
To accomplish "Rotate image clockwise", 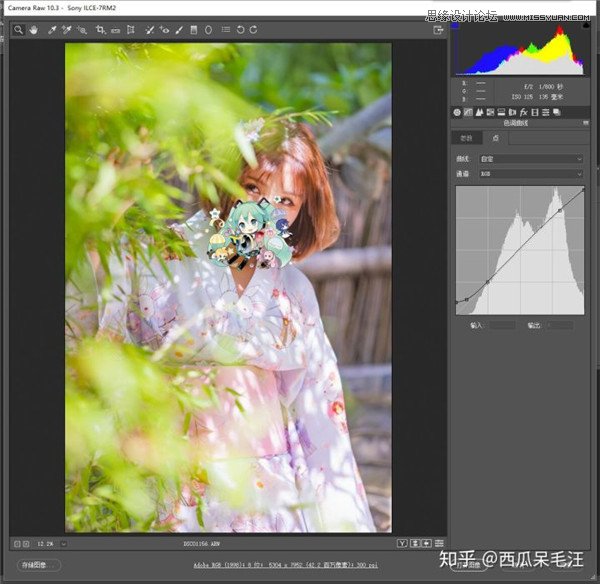I will [x=253, y=29].
